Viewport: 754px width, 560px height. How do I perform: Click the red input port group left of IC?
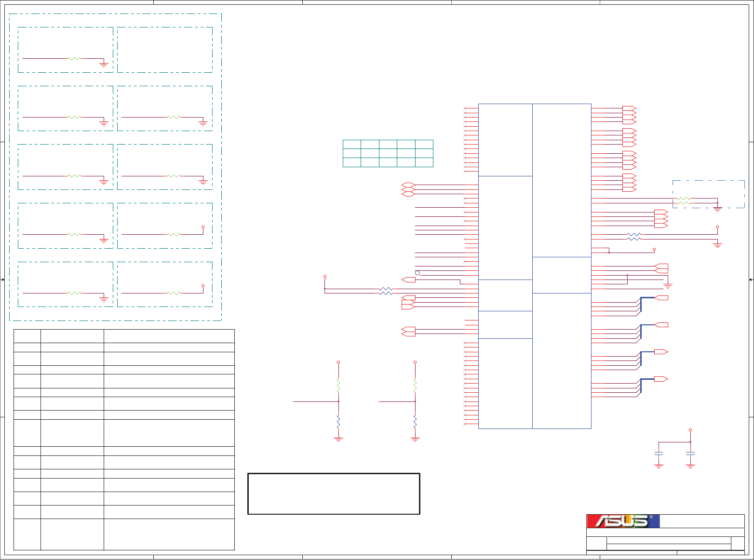[408, 189]
